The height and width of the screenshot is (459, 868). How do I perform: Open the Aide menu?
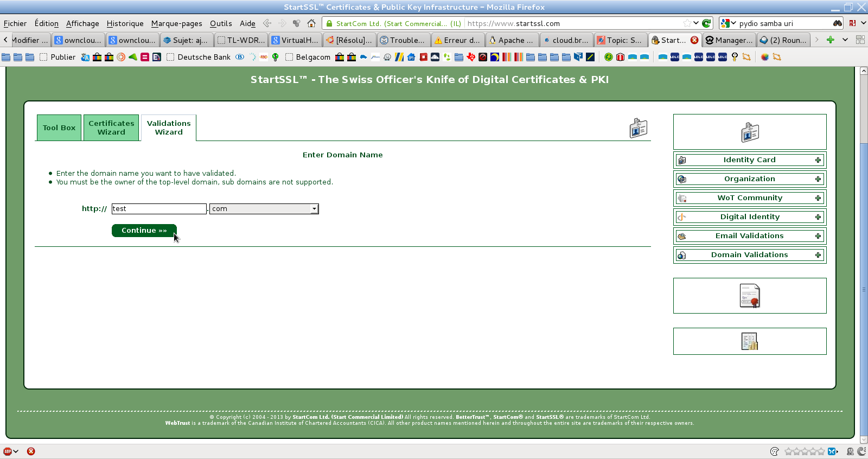tap(247, 23)
